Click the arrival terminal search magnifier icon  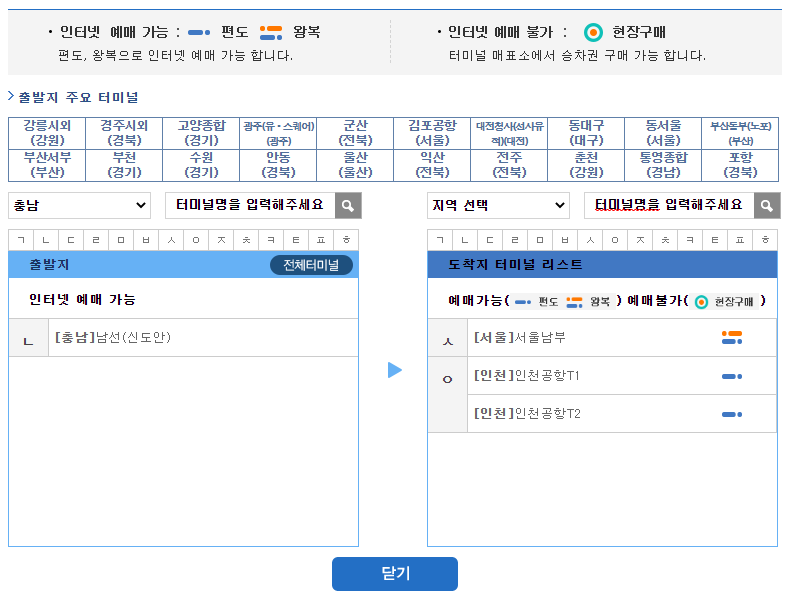coord(767,206)
